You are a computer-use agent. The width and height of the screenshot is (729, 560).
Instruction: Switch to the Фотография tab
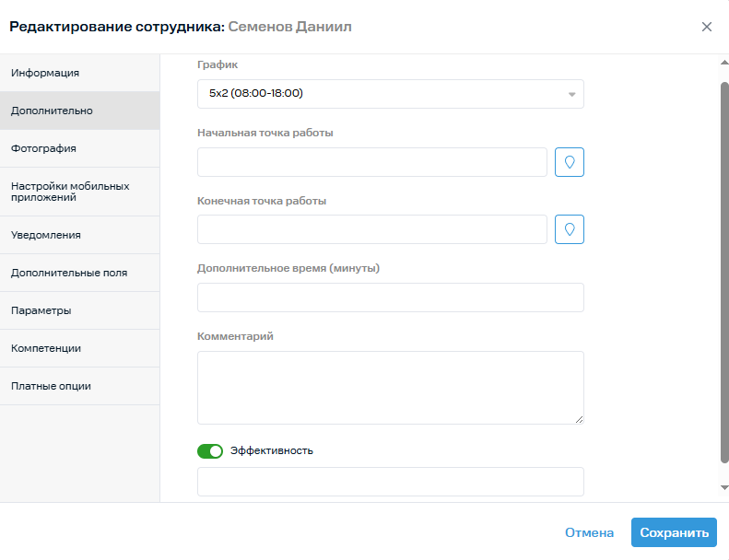[80, 148]
